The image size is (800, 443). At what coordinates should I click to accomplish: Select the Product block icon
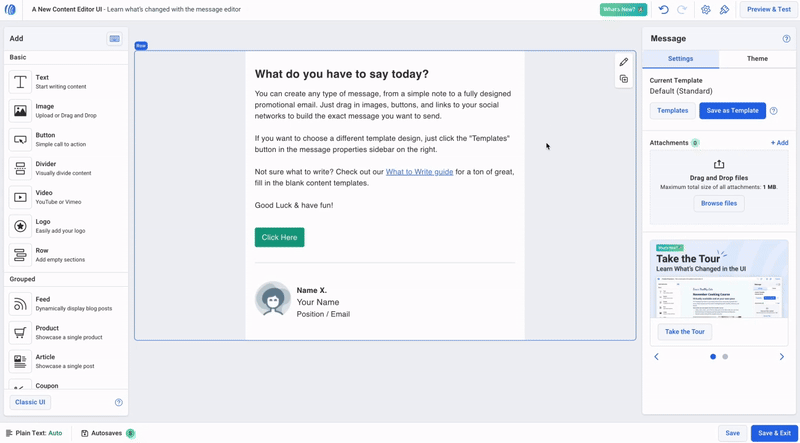pos(20,333)
